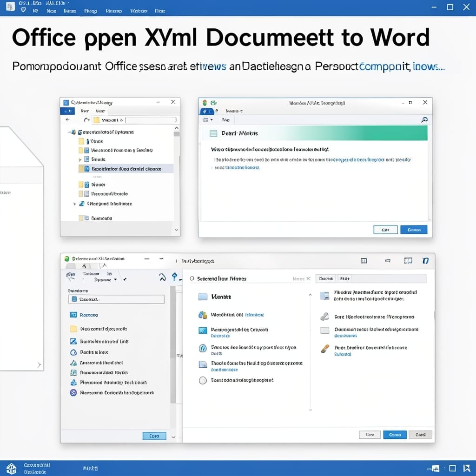Click the flag icon at the status bar's right end
The width and height of the screenshot is (476, 476).
pyautogui.click(x=467, y=469)
